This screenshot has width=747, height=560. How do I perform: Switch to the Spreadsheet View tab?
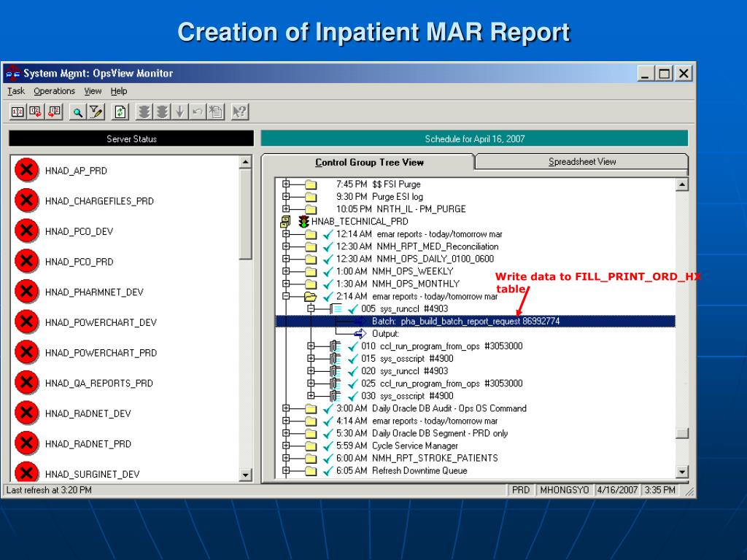point(581,162)
